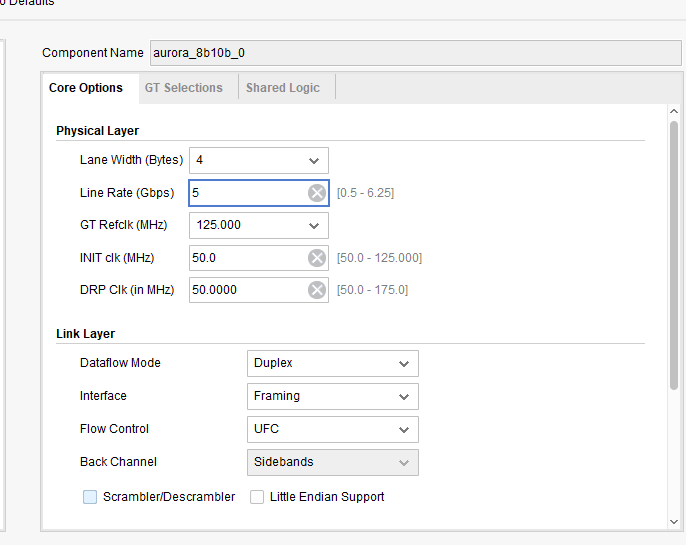The image size is (686, 545).
Task: Select the Interface Framing dropdown
Action: 332,396
